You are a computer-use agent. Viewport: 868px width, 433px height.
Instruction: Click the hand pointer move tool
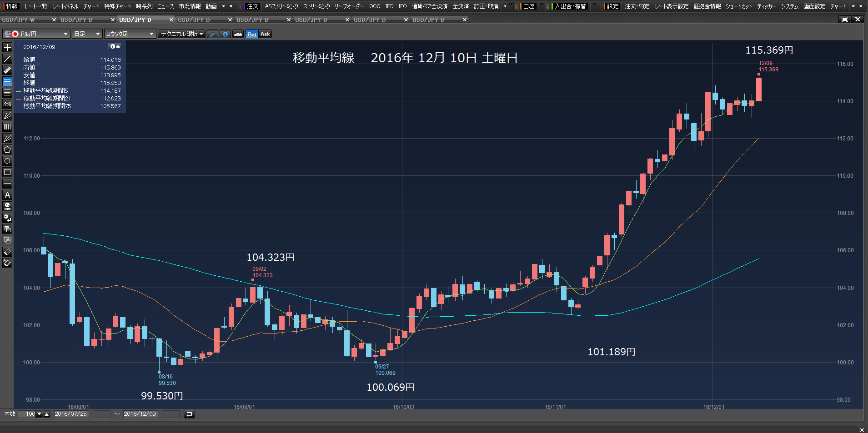pyautogui.click(x=7, y=240)
